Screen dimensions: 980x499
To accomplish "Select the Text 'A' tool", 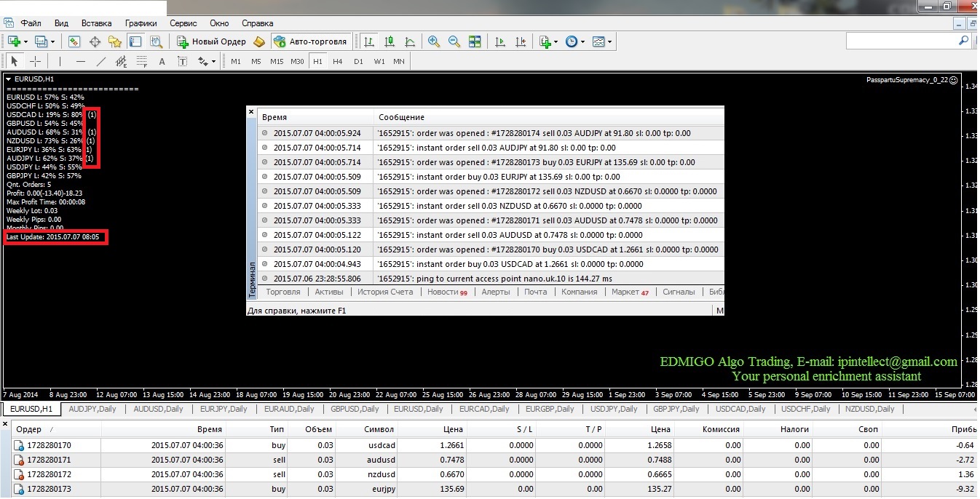I will pyautogui.click(x=162, y=61).
